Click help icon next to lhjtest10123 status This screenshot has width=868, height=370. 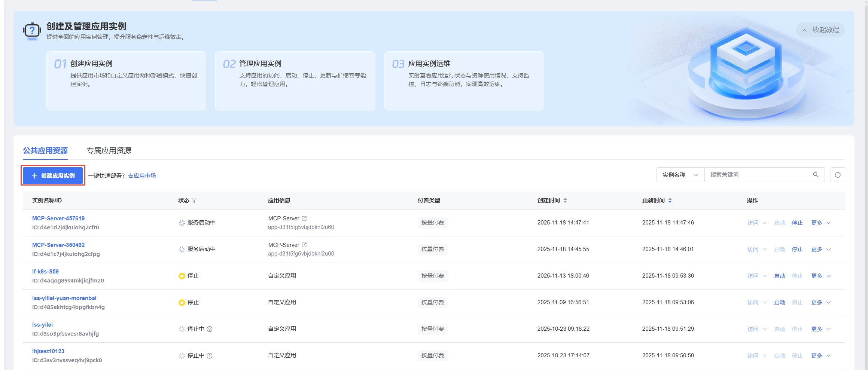210,356
